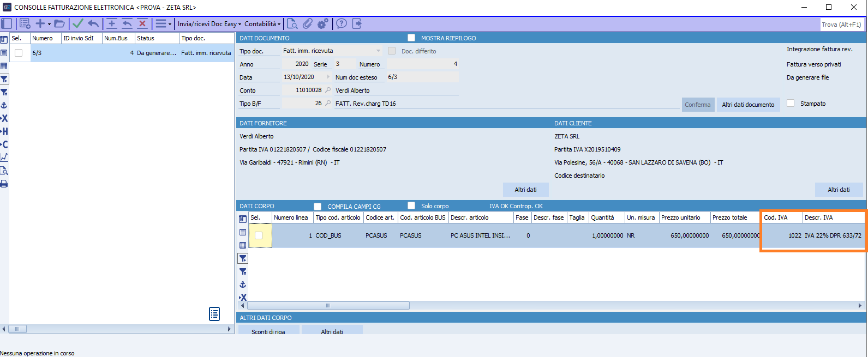Check the COMPILA CAMPI CG checkbox

(x=318, y=206)
